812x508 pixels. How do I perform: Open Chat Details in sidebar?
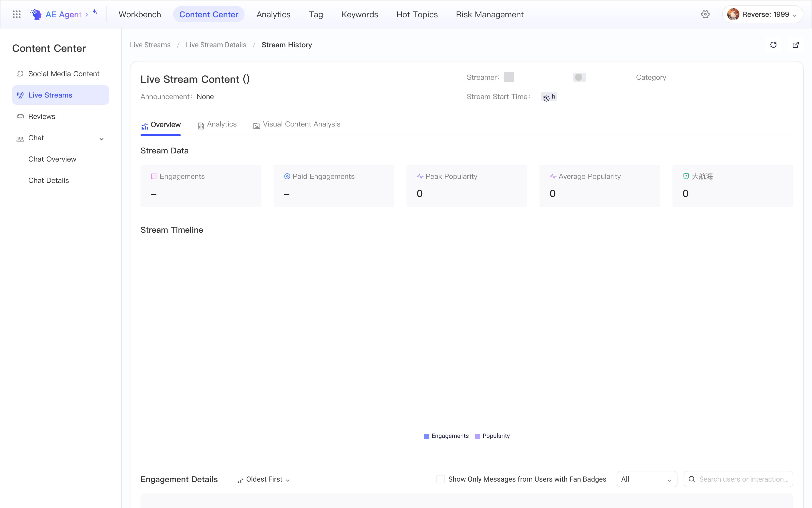(x=49, y=180)
